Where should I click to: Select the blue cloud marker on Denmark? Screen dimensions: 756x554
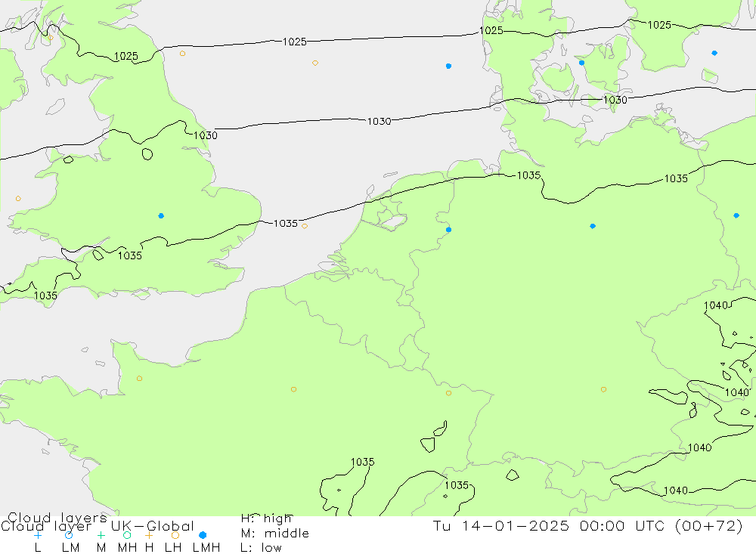point(581,63)
